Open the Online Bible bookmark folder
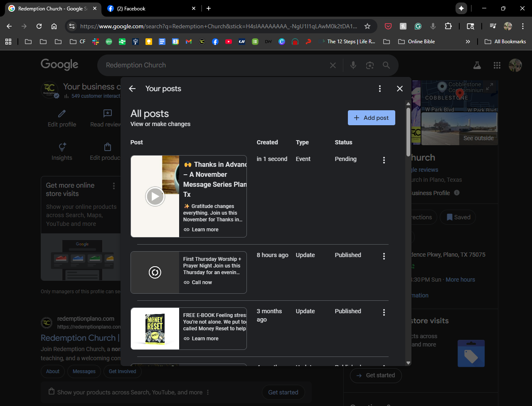Image resolution: width=532 pixels, height=406 pixels. (416, 42)
